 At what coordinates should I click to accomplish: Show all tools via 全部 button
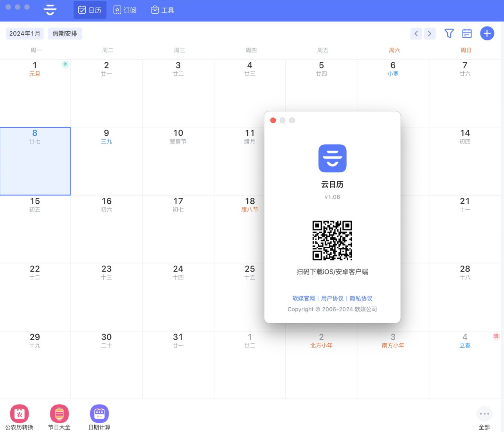coord(484,418)
